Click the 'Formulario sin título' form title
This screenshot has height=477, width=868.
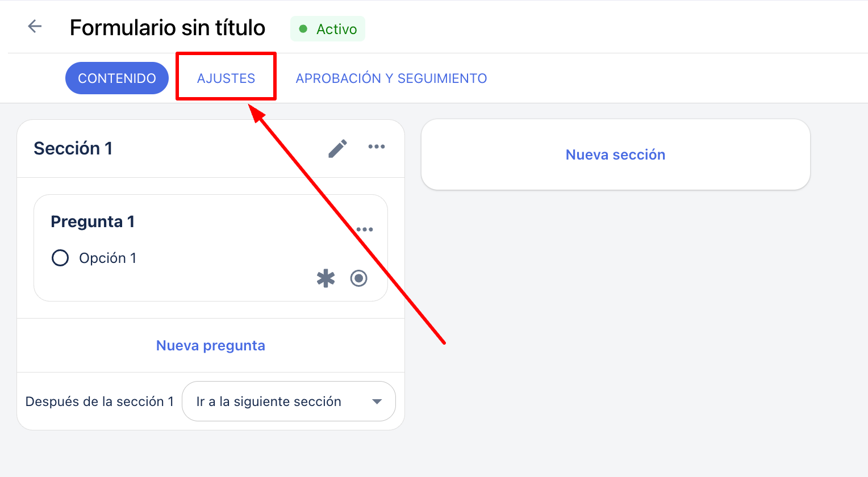pyautogui.click(x=168, y=27)
